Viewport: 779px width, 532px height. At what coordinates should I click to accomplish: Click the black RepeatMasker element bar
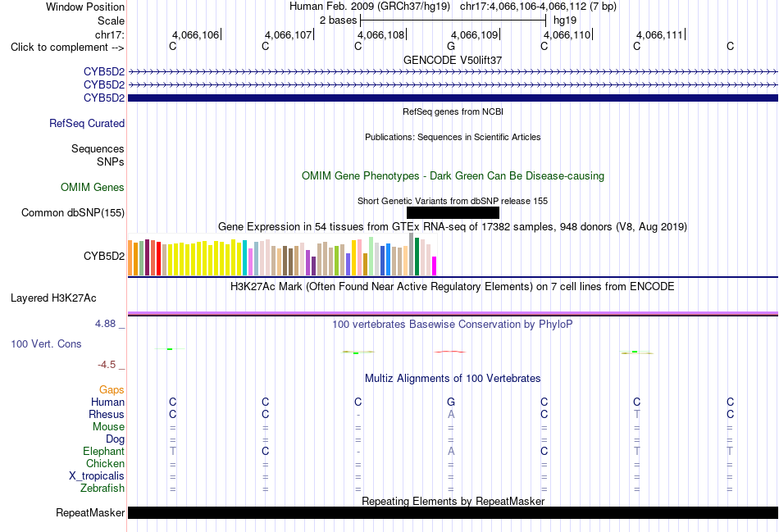(453, 512)
